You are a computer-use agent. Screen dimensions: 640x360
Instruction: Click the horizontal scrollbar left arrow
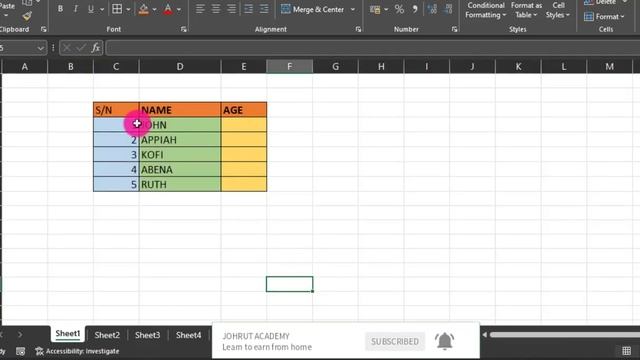click(x=484, y=335)
